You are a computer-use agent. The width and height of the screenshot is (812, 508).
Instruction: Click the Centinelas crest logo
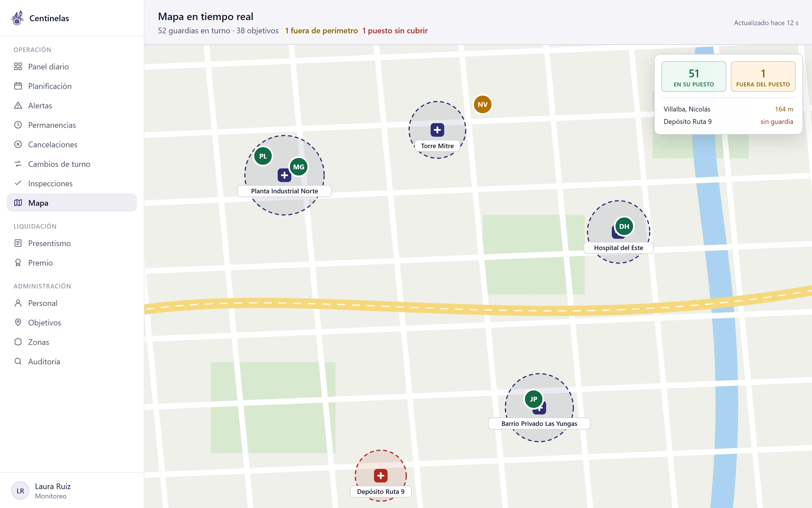17,18
